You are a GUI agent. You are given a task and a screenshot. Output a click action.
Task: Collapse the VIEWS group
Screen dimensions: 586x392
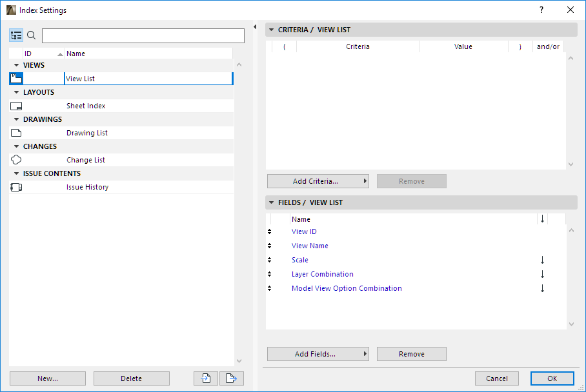15,64
